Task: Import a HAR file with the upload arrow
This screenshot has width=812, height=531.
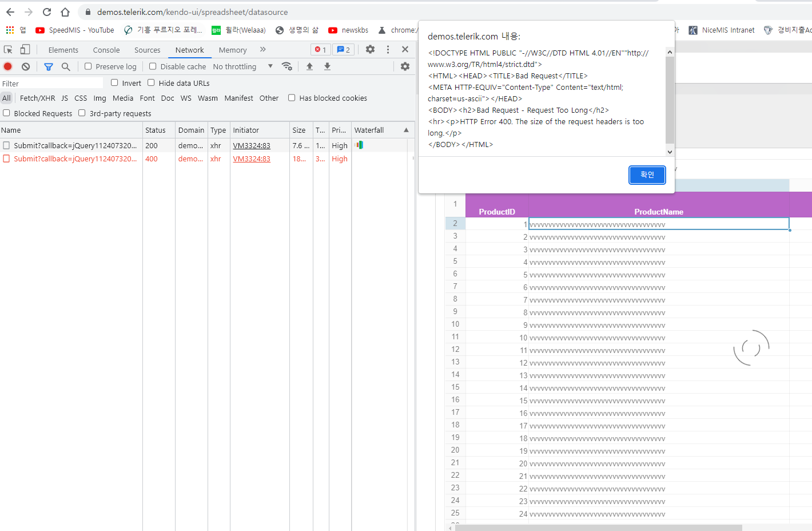Action: coord(309,66)
